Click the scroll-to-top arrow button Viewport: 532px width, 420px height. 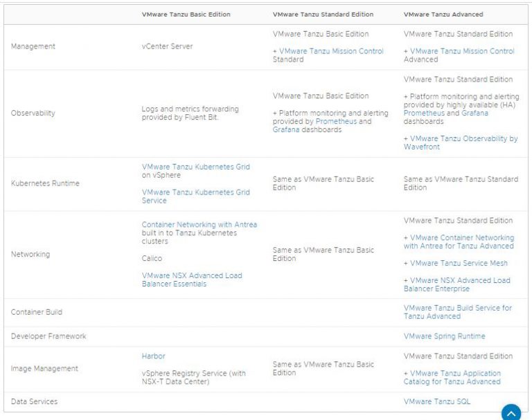511,412
